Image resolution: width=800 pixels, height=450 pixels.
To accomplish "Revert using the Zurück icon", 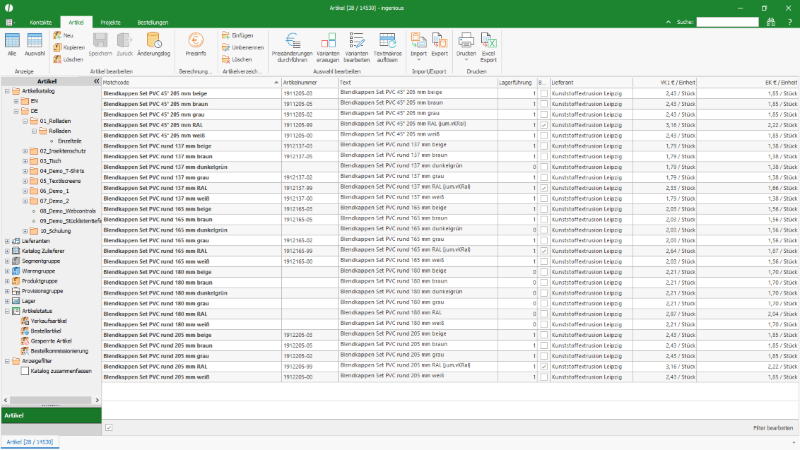I will [124, 44].
